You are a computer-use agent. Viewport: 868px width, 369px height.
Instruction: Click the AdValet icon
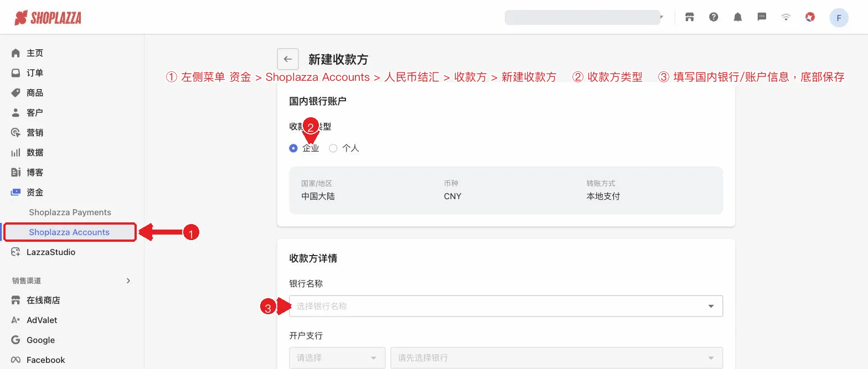[x=15, y=320]
